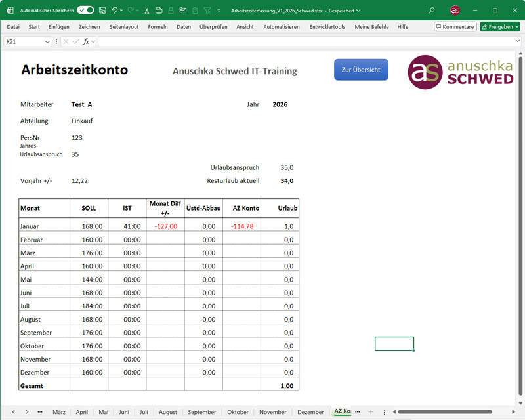This screenshot has height=420, width=525.
Task: Toggle Automatisches Speichern switch
Action: click(x=85, y=10)
